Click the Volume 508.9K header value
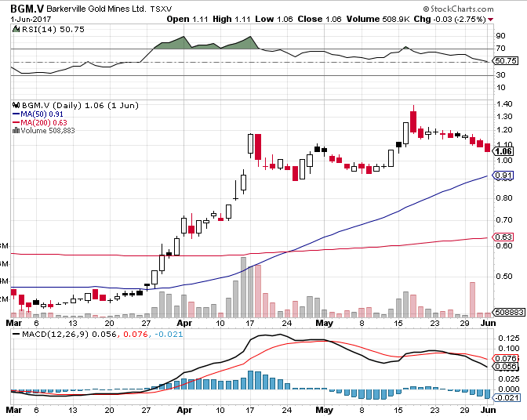The width and height of the screenshot is (527, 420). point(378,19)
